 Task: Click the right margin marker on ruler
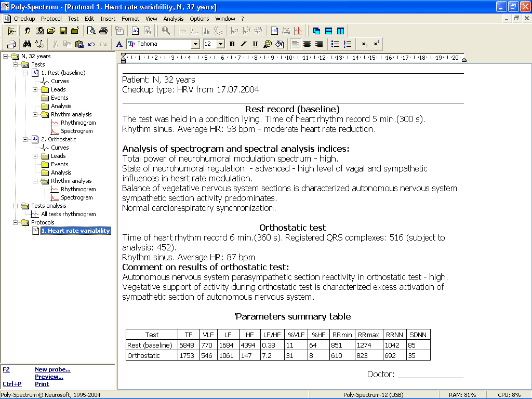click(464, 60)
